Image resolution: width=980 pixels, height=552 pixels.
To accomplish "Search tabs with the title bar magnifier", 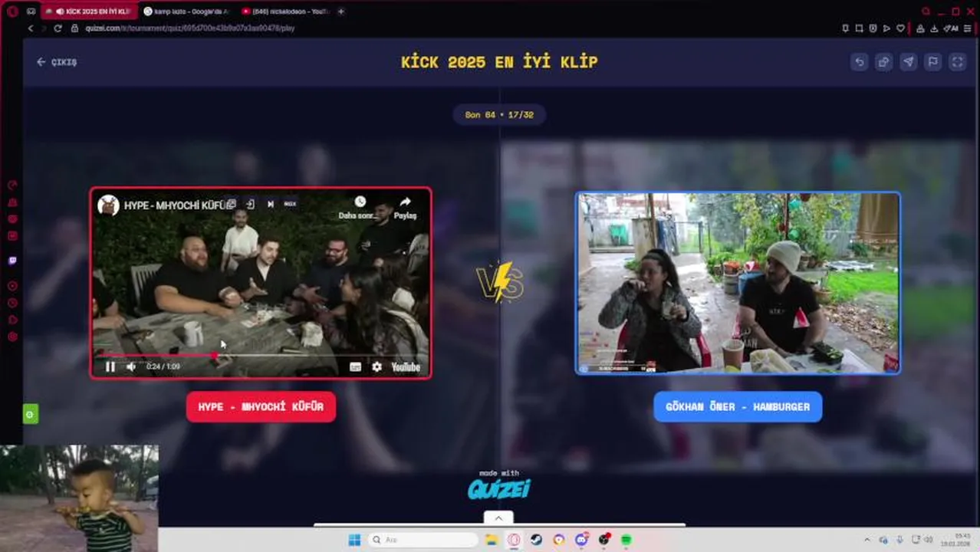I will [926, 11].
